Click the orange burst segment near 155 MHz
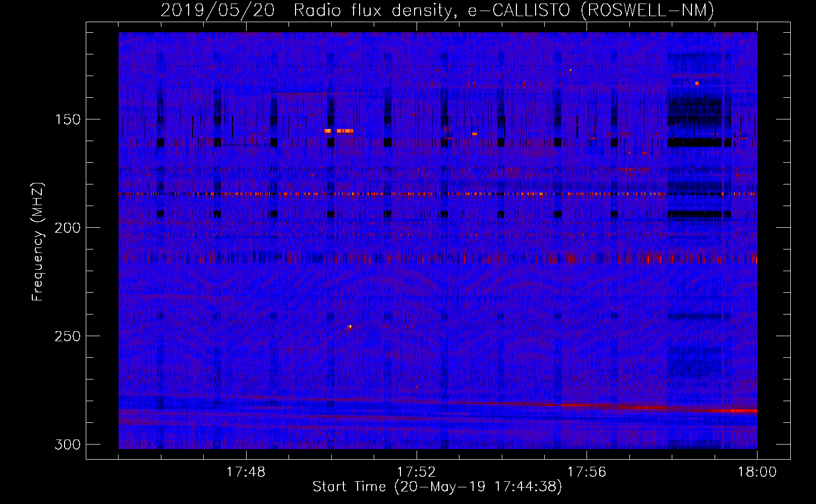The image size is (816, 504). coord(345,131)
